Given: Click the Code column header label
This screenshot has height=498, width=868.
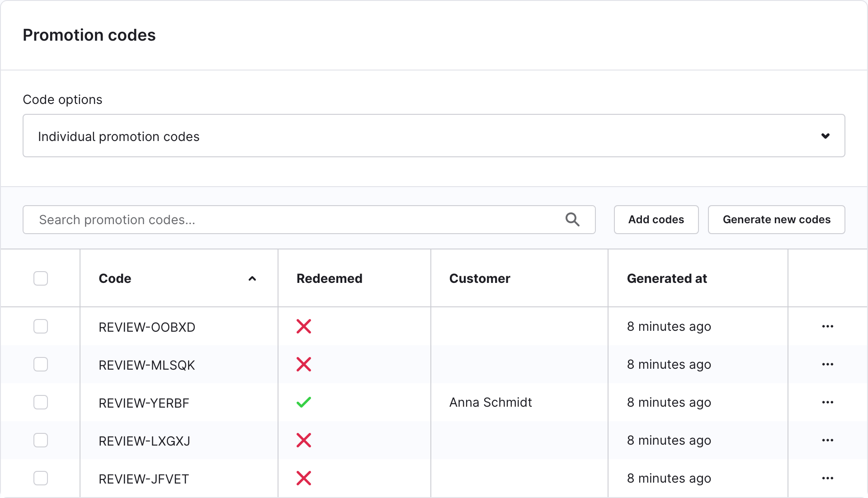Looking at the screenshot, I should coord(115,278).
